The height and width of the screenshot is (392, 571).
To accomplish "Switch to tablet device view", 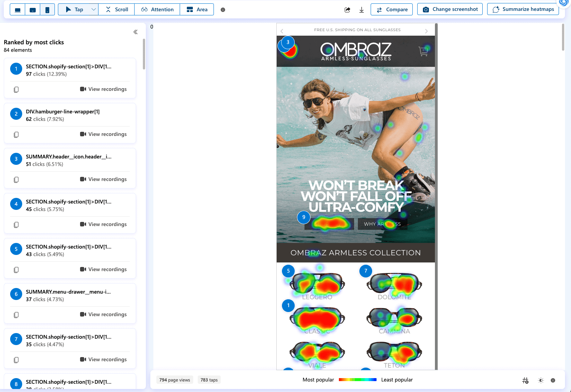I will 33,10.
